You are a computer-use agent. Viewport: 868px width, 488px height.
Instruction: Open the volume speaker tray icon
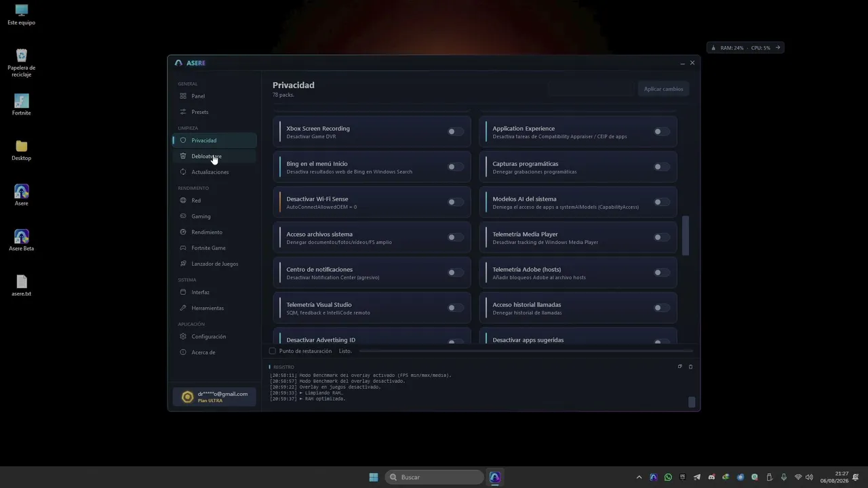(809, 477)
